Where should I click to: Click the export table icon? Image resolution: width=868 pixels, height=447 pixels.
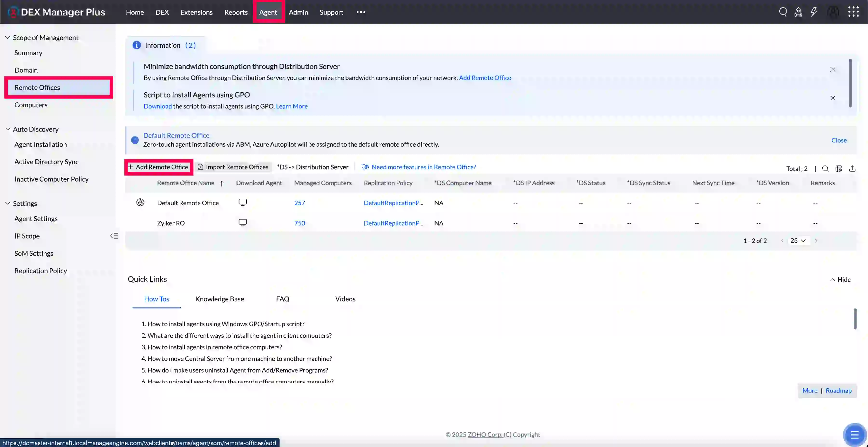[852, 169]
